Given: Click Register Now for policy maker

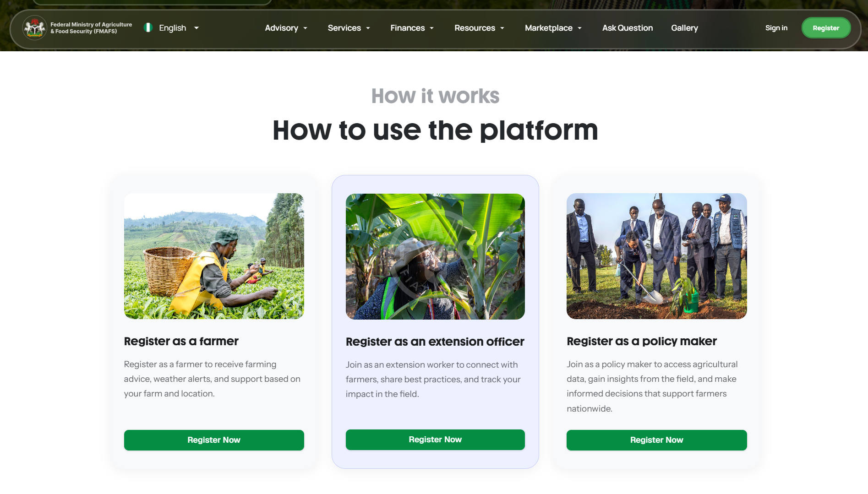Looking at the screenshot, I should click(656, 440).
